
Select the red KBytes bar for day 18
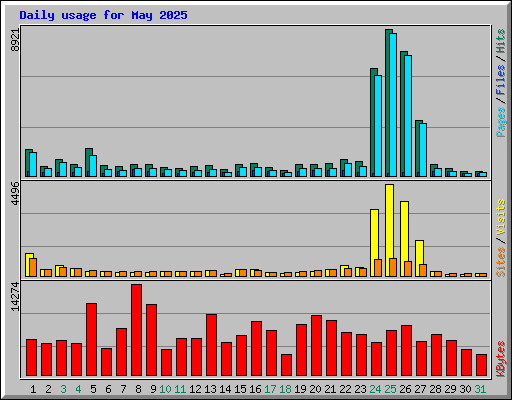click(x=286, y=365)
